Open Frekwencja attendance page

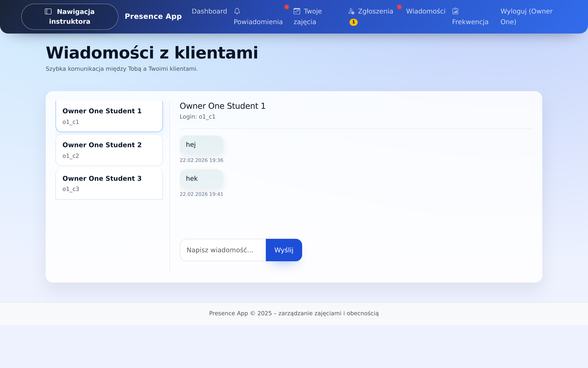(470, 17)
